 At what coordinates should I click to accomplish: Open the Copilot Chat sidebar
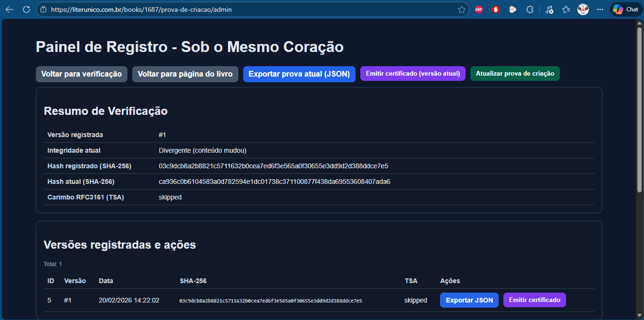[626, 9]
